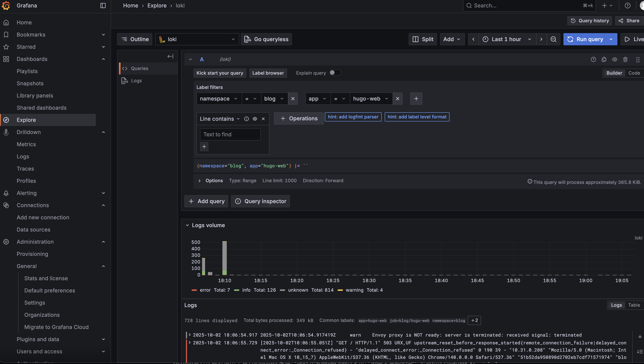Remove the namespace label filter
Image resolution: width=644 pixels, height=364 pixels.
293,99
